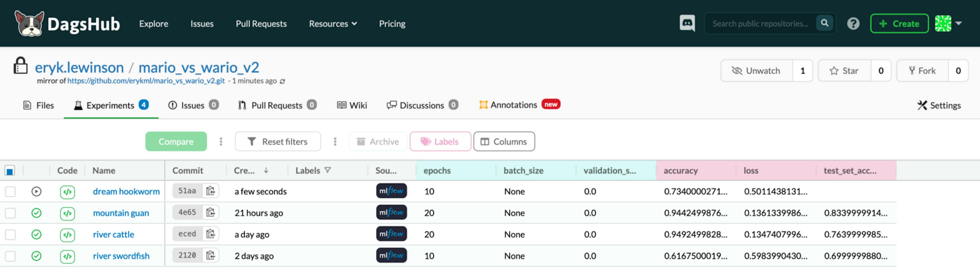Click the mirror sync refresh icon

(282, 81)
